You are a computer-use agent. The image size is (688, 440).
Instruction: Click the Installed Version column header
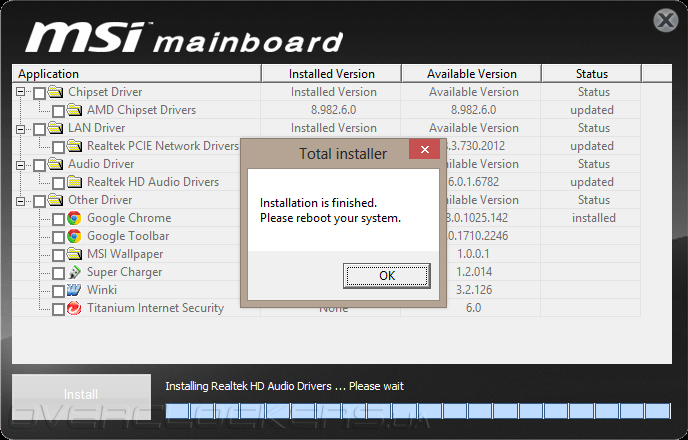click(331, 73)
